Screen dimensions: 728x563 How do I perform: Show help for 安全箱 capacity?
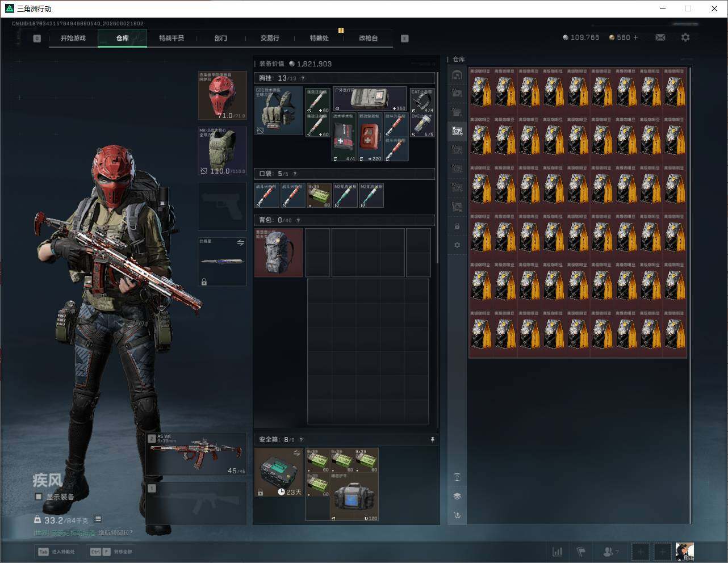tap(300, 439)
